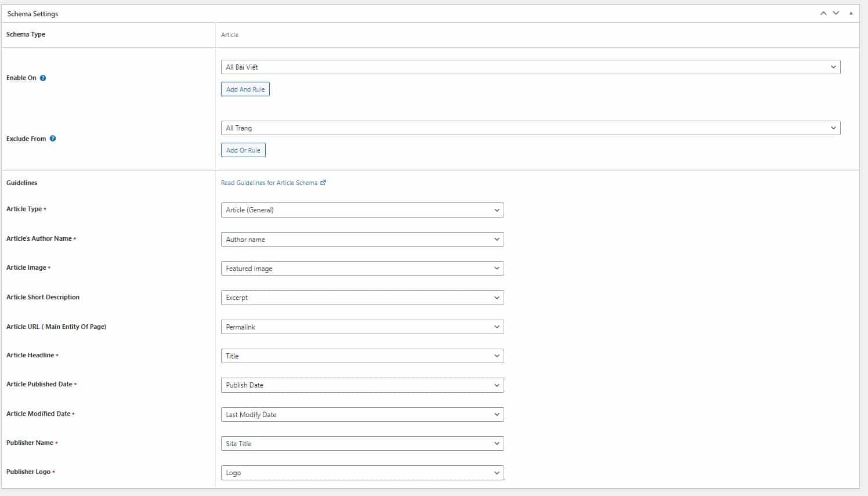The height and width of the screenshot is (496, 868).
Task: Click the Exclude From label
Action: tap(26, 139)
